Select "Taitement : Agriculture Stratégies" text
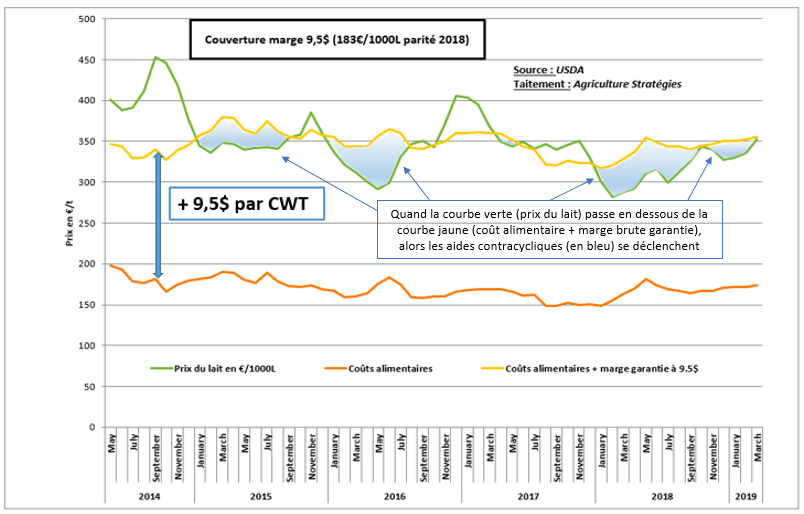Image resolution: width=804 pixels, height=514 pixels. click(x=597, y=84)
